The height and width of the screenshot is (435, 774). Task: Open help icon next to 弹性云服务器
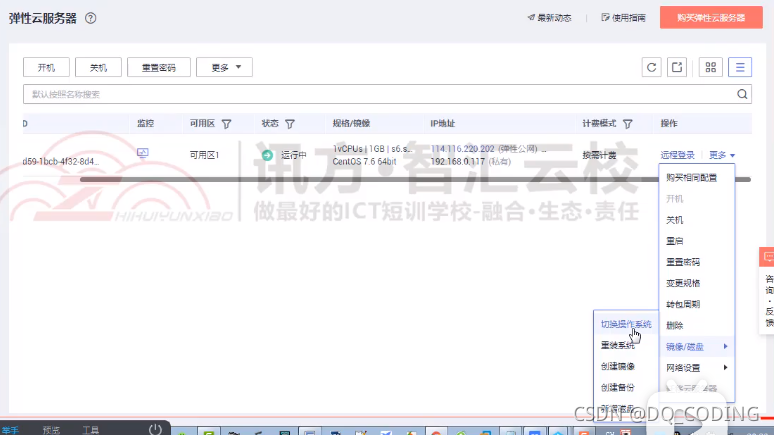pos(90,18)
